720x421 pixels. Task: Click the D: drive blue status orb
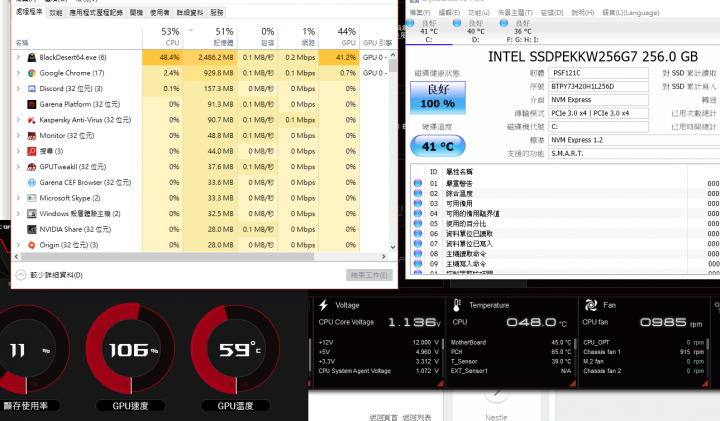(x=457, y=23)
